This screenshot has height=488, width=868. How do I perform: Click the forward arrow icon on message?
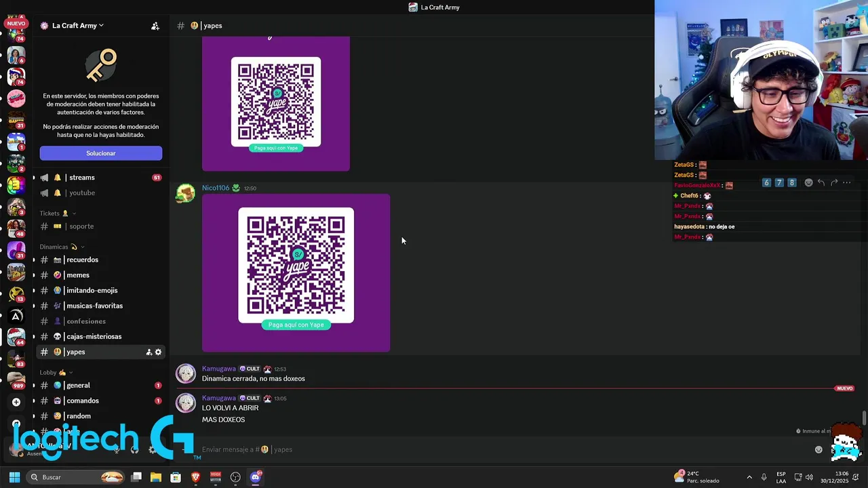(834, 182)
